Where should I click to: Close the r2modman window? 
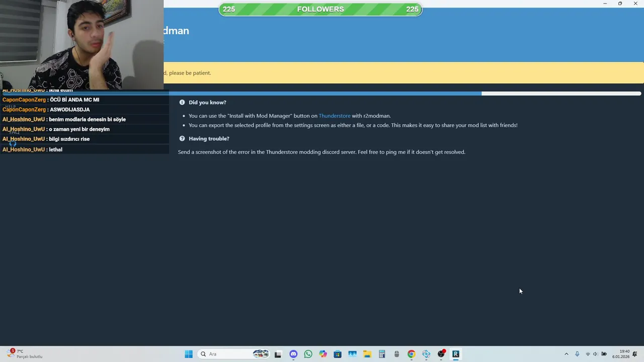click(635, 4)
